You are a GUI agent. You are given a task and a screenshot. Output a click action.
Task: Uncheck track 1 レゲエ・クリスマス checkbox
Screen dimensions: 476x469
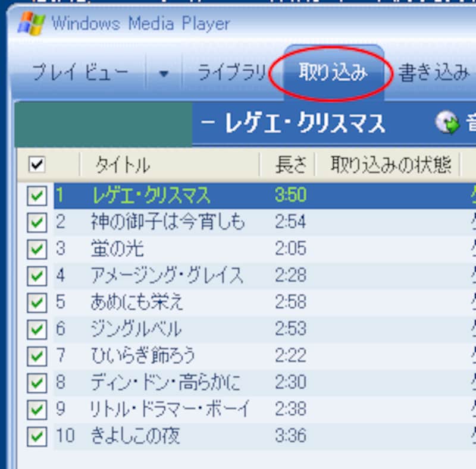point(37,196)
